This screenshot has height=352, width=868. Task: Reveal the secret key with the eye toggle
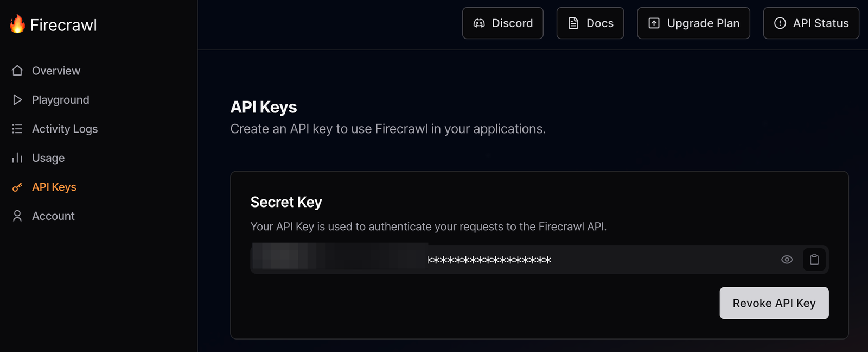pos(787,260)
